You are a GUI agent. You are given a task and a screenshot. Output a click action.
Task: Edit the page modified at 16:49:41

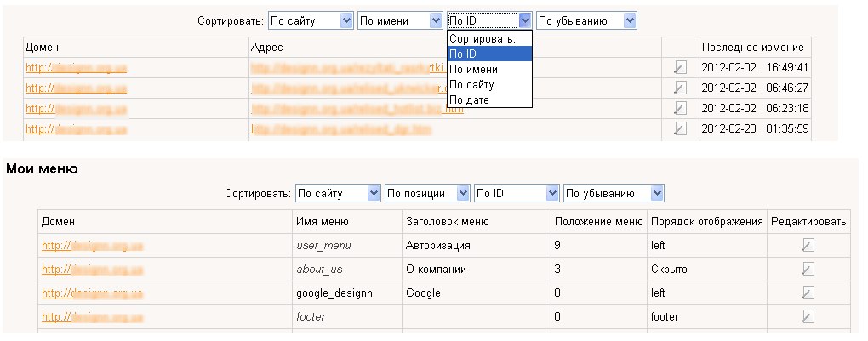point(680,67)
